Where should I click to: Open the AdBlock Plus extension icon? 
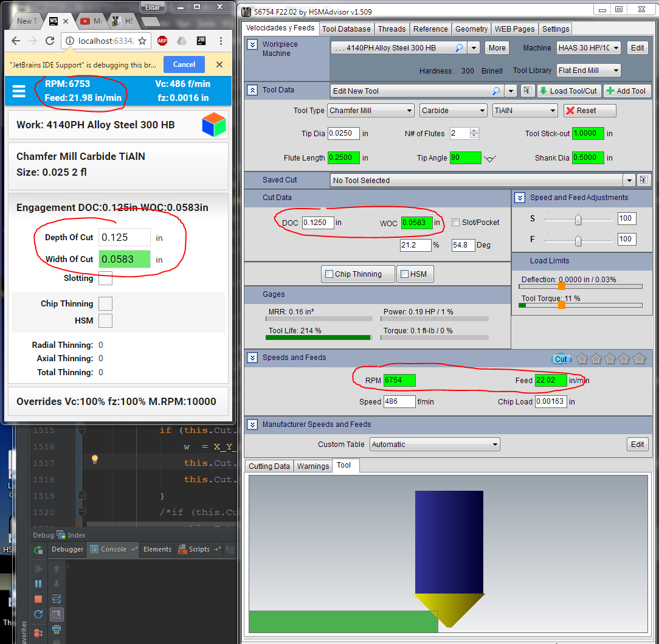[162, 41]
